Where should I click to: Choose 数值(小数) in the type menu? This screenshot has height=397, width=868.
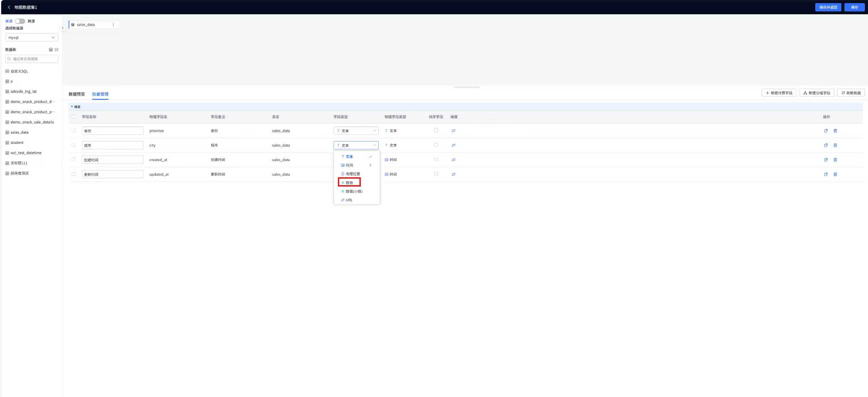(357, 191)
